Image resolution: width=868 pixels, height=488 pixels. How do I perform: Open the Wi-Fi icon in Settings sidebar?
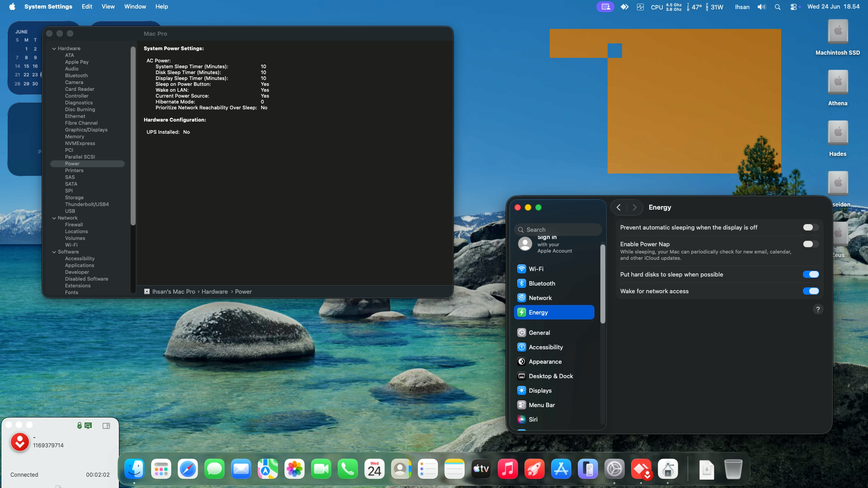pyautogui.click(x=521, y=269)
